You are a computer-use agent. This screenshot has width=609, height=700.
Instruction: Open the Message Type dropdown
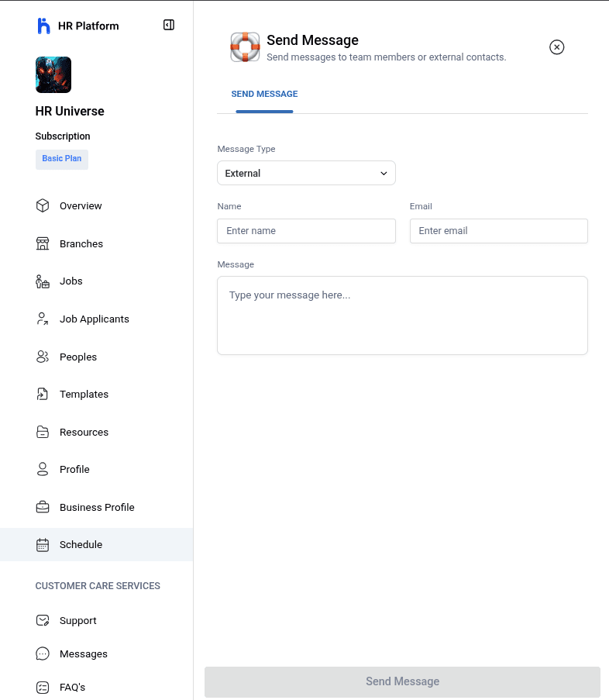(x=306, y=173)
